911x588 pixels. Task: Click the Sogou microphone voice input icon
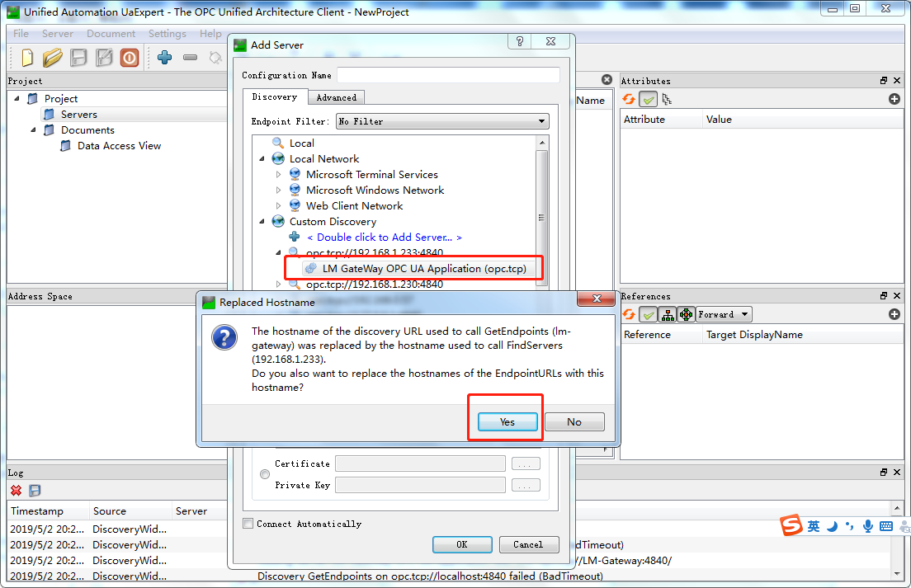[868, 526]
